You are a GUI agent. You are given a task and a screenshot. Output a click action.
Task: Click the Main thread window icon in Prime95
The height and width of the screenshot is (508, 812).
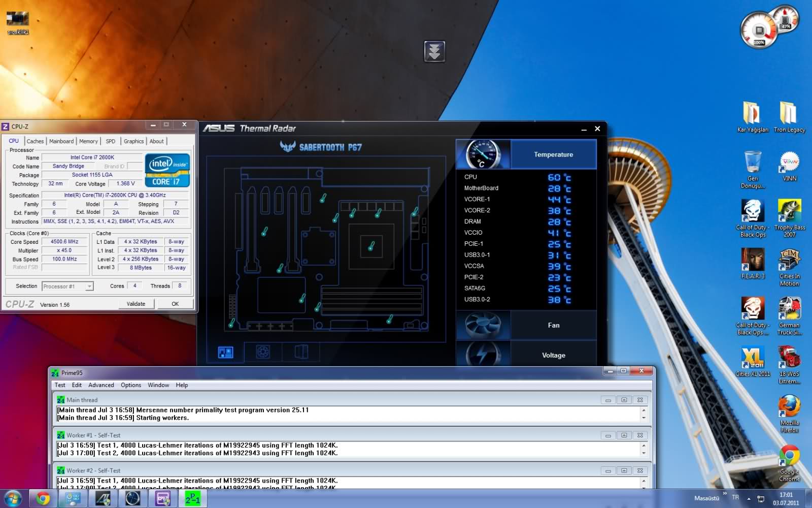click(x=61, y=400)
